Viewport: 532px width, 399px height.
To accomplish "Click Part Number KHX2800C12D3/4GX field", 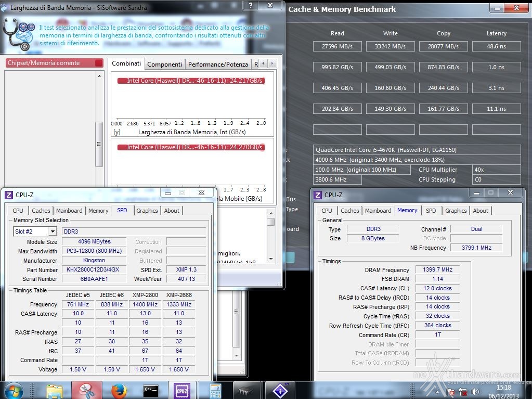I will (94, 269).
